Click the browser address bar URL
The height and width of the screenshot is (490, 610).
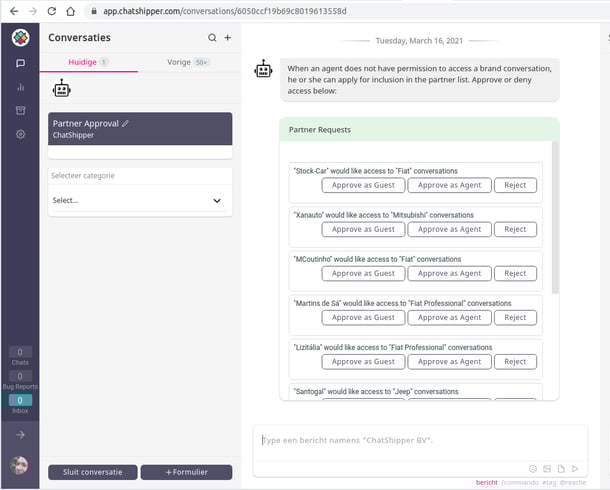click(224, 11)
